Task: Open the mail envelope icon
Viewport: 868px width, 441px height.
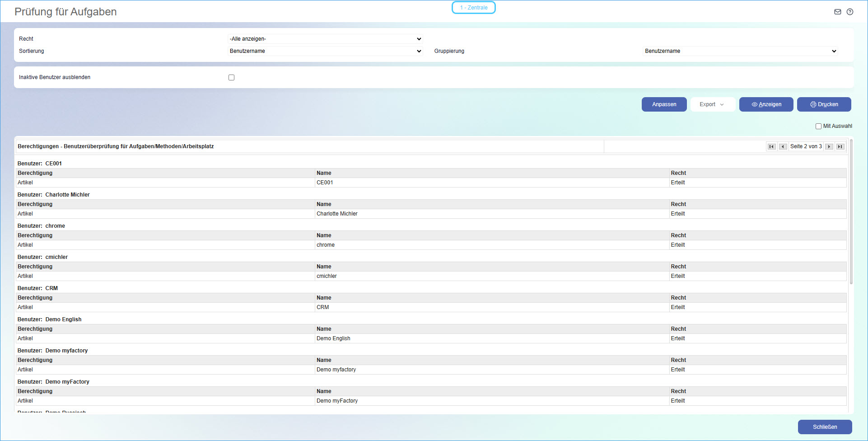Action: coord(837,12)
